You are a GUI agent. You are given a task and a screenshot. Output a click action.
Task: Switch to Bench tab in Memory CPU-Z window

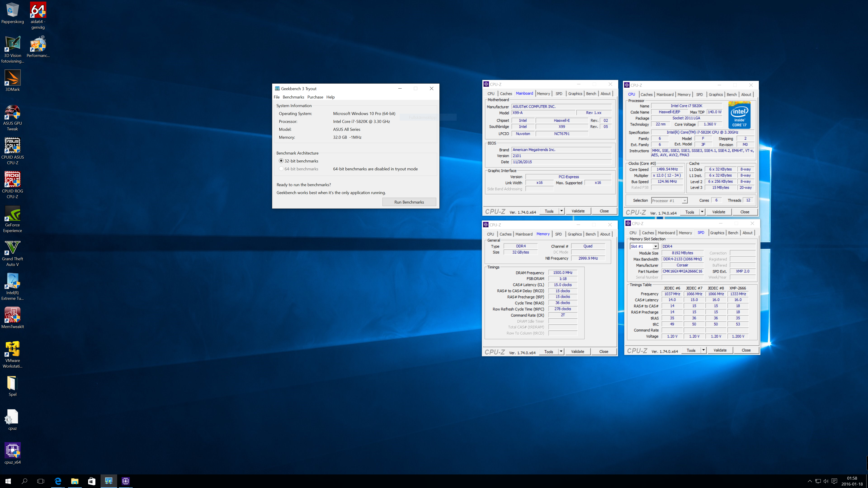point(591,234)
